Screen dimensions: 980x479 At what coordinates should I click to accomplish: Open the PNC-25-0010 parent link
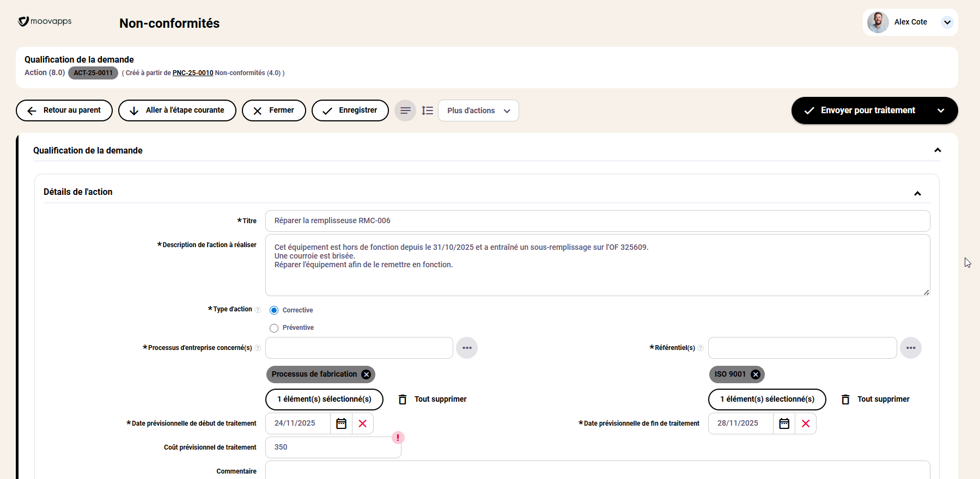point(193,73)
